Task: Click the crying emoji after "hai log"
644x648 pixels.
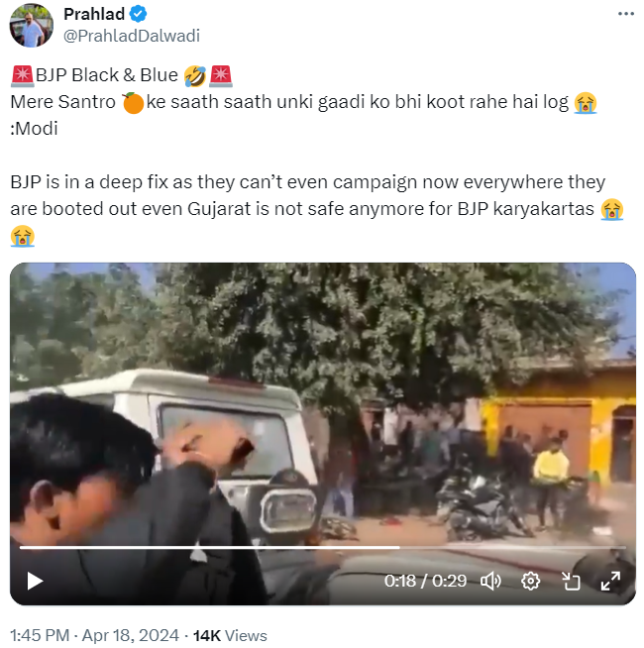Action: 588,101
